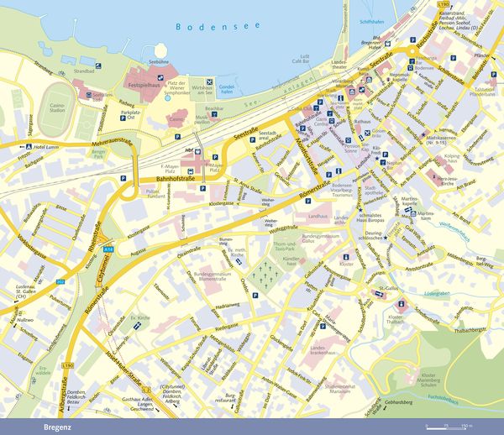The width and height of the screenshot is (504, 435).
Task: Select the round Seebühne stage
Action: [x=160, y=51]
